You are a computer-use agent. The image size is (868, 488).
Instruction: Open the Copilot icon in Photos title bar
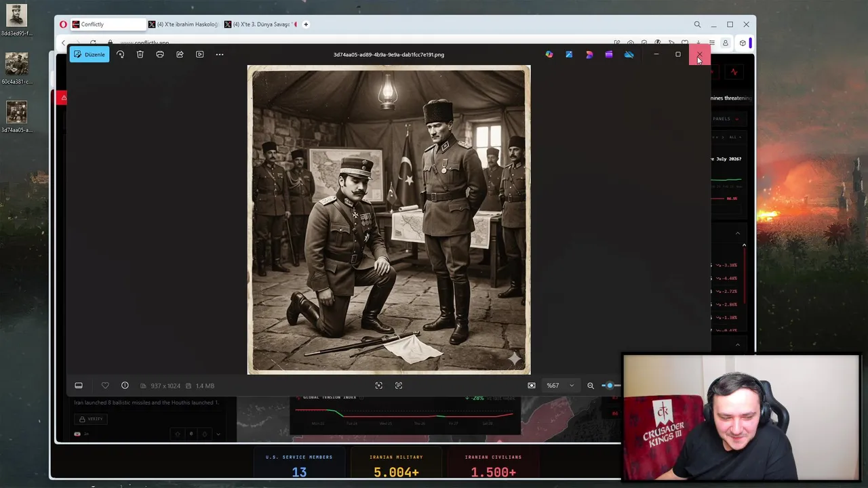[549, 54]
